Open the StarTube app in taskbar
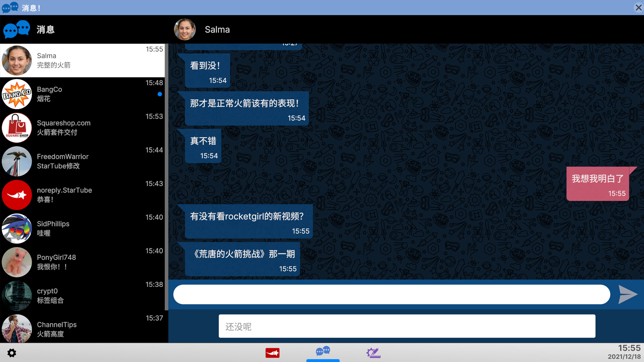Viewport: 644px width, 362px height. coord(272,353)
